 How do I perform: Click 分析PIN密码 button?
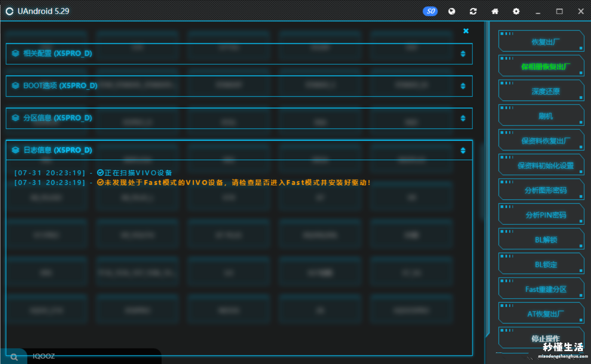click(542, 214)
